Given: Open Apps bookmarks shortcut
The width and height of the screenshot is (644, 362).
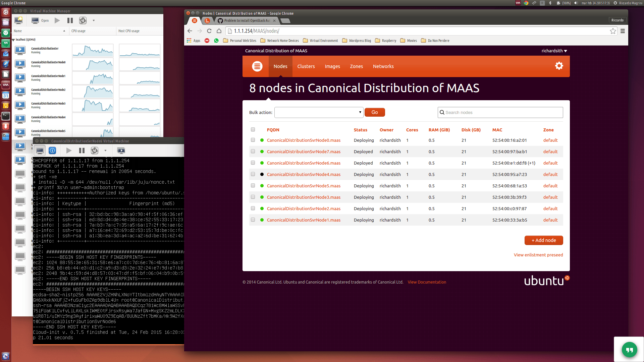Looking at the screenshot, I should [194, 41].
